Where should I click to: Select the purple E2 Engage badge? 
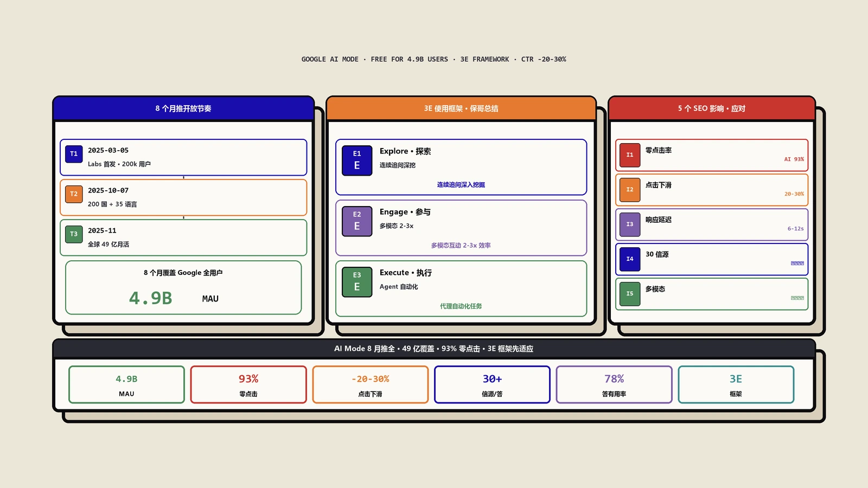(x=357, y=221)
